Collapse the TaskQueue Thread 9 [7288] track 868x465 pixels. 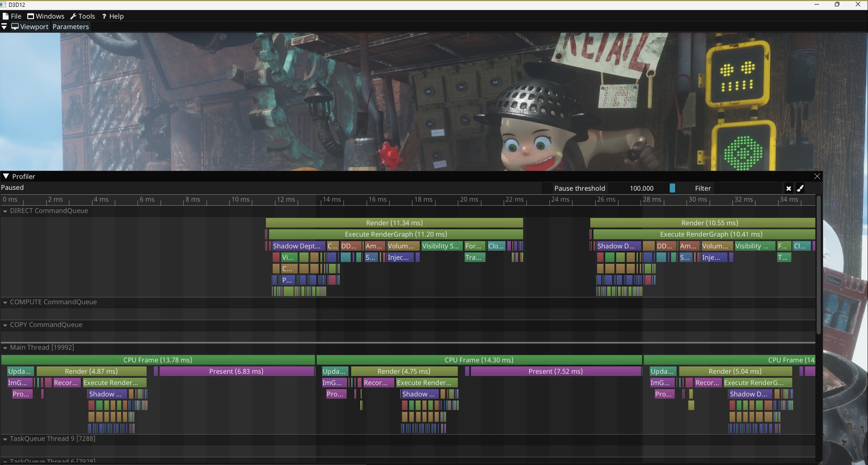pyautogui.click(x=5, y=439)
